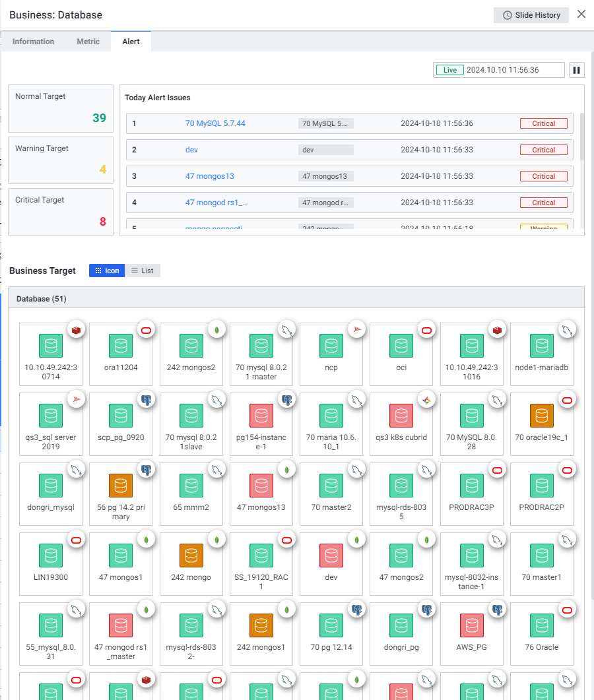The width and height of the screenshot is (594, 700).
Task: Switch Business Target to Icon view
Action: point(107,270)
